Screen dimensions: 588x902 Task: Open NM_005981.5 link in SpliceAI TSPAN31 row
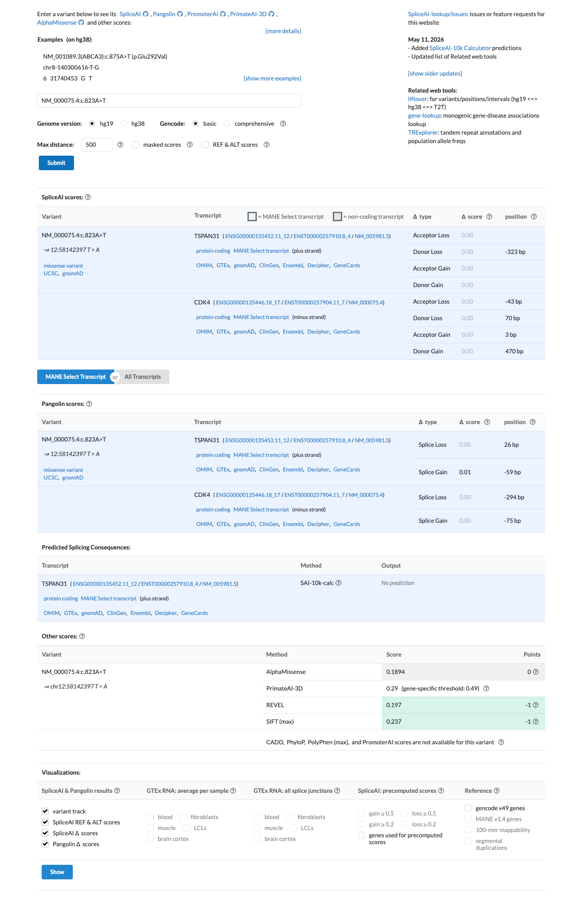tap(372, 236)
